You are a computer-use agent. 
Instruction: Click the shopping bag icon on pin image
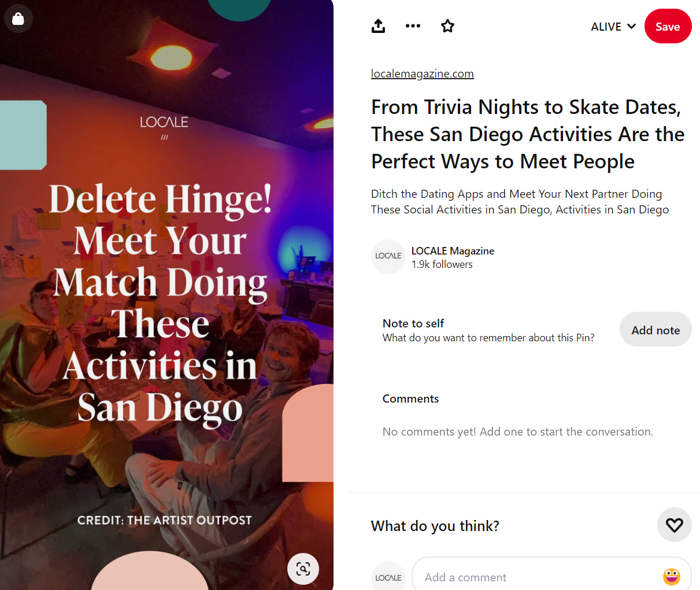[x=18, y=19]
